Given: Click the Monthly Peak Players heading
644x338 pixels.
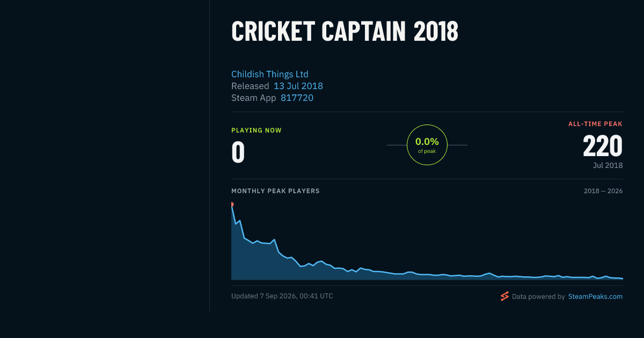Looking at the screenshot, I should click(x=275, y=191).
